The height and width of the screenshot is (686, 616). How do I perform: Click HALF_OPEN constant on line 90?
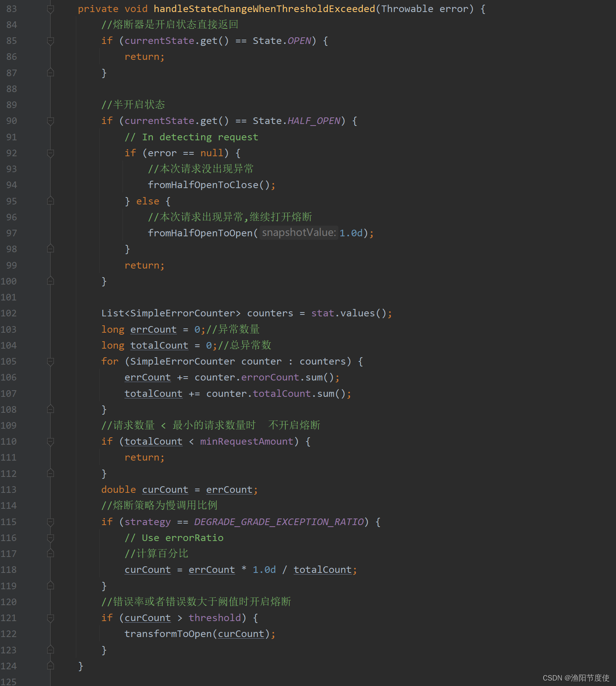314,121
